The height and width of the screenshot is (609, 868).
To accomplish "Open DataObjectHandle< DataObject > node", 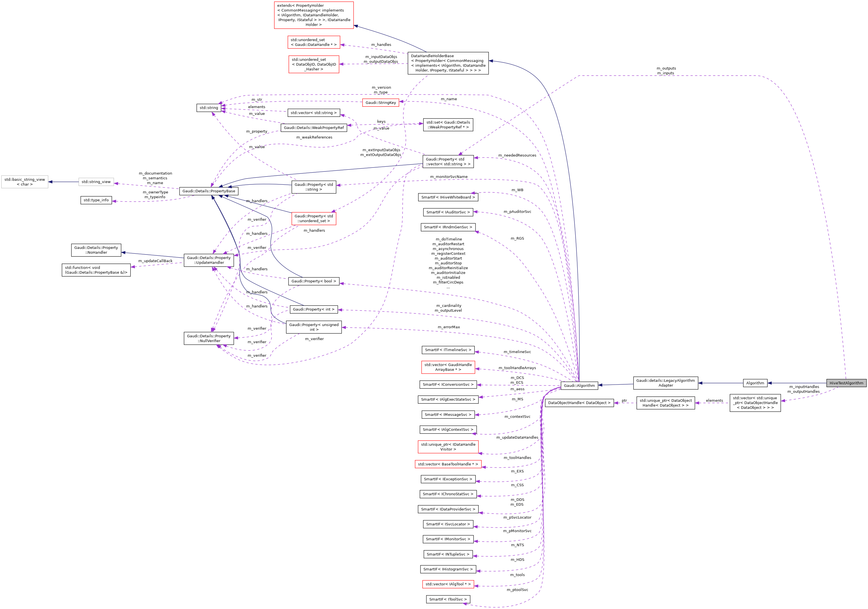I will click(x=580, y=403).
